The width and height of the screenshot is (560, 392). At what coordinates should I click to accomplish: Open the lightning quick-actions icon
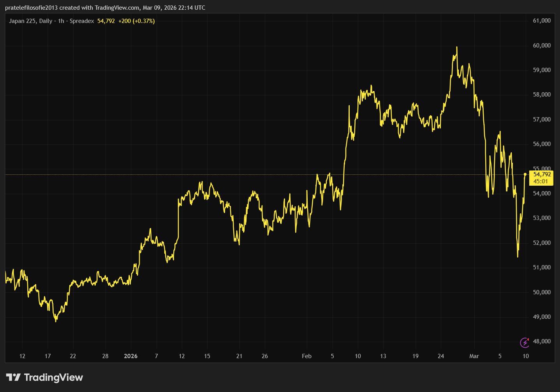(x=525, y=342)
